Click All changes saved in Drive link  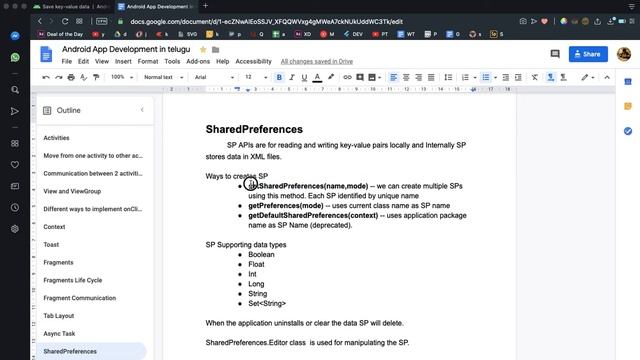point(317,61)
